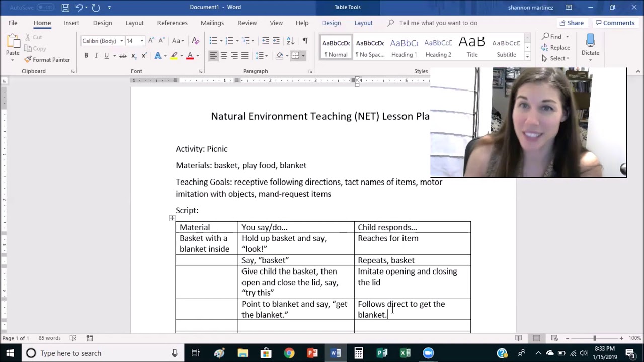Toggle Subscript formatting
The height and width of the screenshot is (362, 644).
tap(134, 56)
